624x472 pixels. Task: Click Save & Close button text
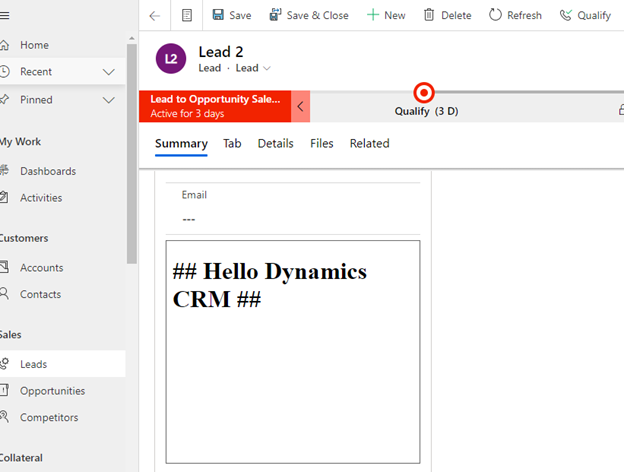[x=318, y=16]
